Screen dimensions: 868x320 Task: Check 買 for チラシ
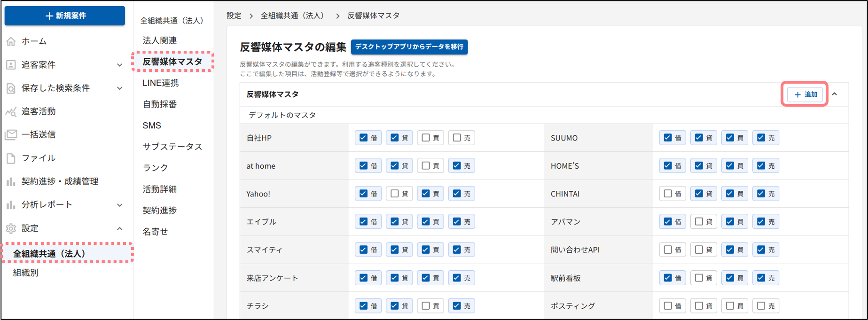[426, 305]
